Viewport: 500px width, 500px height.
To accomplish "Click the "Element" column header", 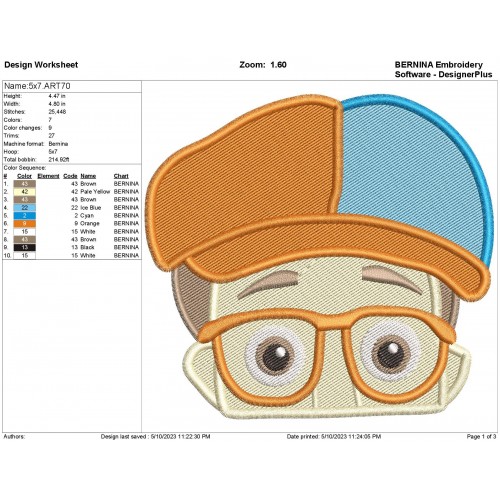I will [48, 176].
